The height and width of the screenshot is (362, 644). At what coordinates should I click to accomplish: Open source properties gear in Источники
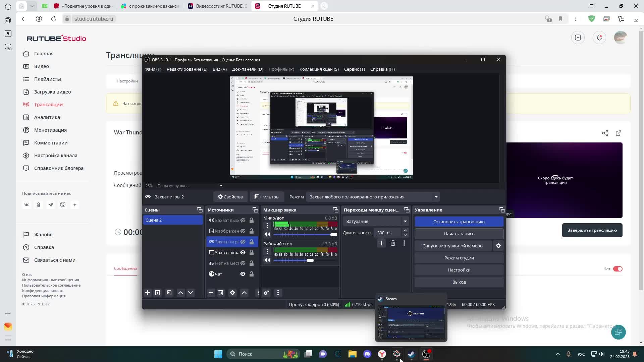coord(232,293)
